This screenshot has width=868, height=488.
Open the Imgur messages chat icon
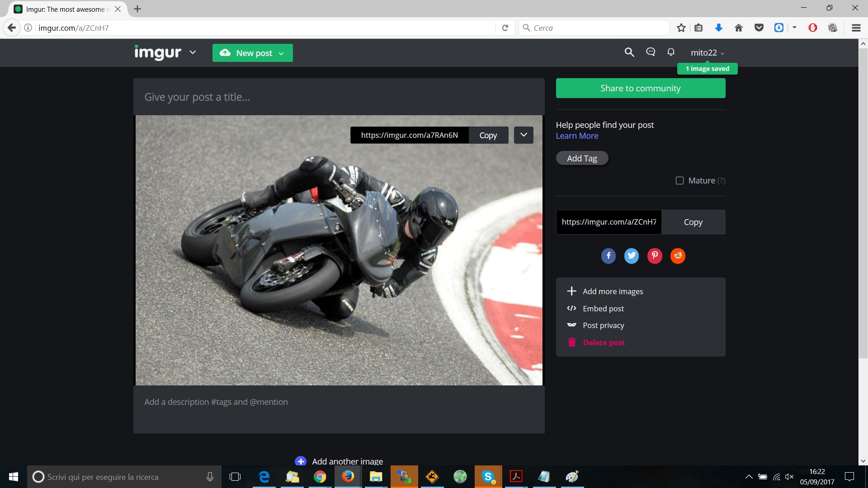click(651, 52)
